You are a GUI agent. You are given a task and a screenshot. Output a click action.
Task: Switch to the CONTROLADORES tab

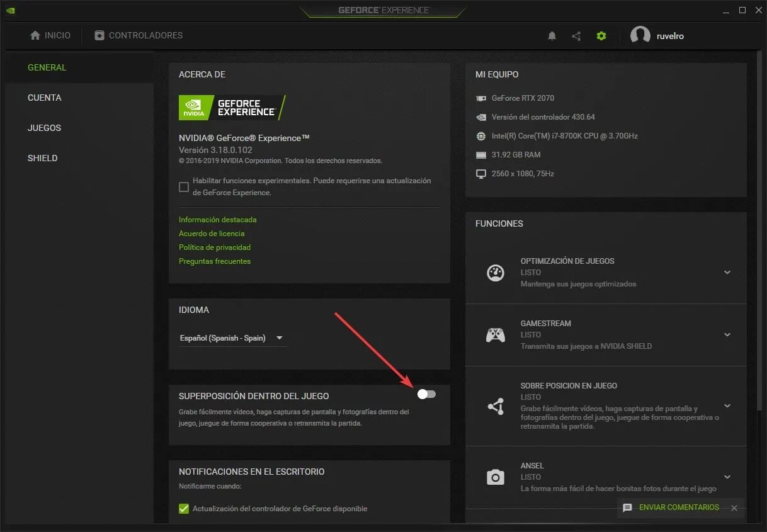tap(139, 35)
